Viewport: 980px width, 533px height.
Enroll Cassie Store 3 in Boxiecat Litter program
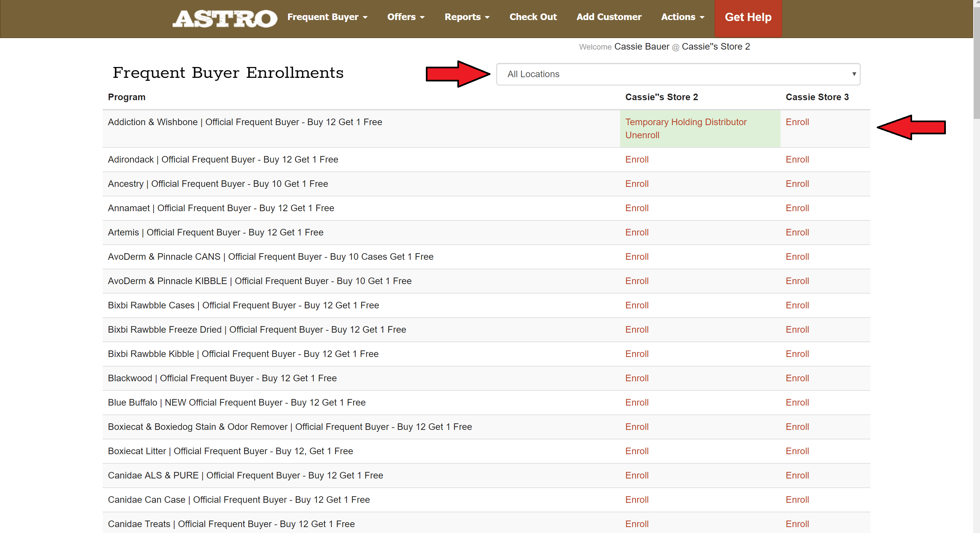[797, 451]
